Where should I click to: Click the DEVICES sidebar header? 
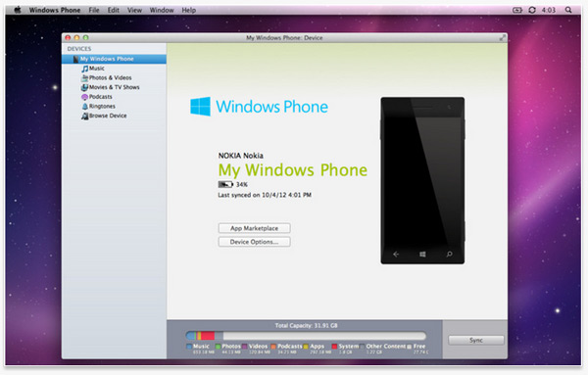[x=79, y=49]
